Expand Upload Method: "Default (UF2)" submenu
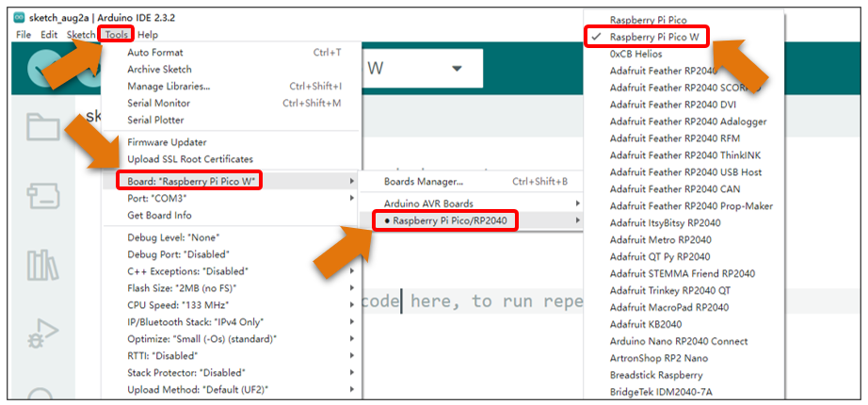 pyautogui.click(x=232, y=390)
